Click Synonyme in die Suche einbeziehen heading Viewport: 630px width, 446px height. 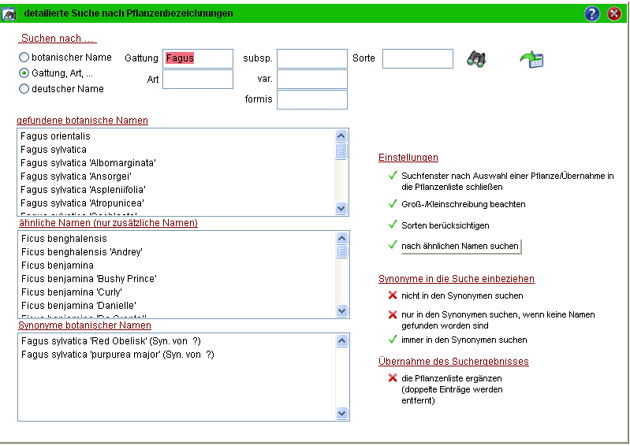(456, 279)
